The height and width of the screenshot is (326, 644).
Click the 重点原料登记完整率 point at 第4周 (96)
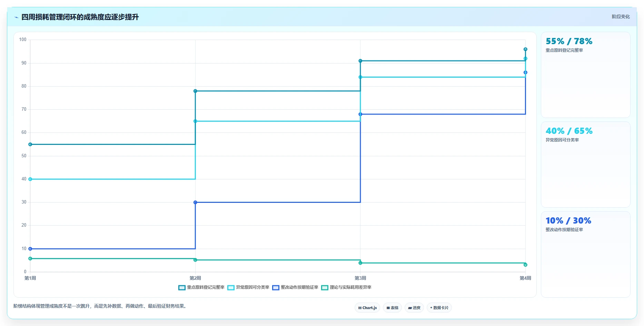(525, 49)
